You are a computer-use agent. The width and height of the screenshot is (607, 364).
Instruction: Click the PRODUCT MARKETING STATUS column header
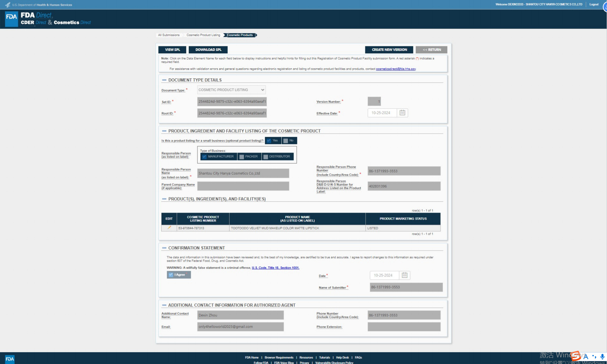coord(403,219)
